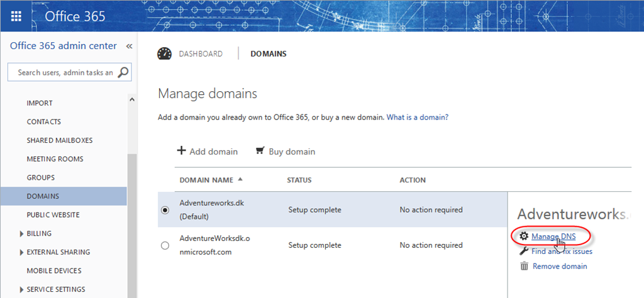Sort by Domain Name arrow
This screenshot has height=298, width=644.
[x=240, y=179]
